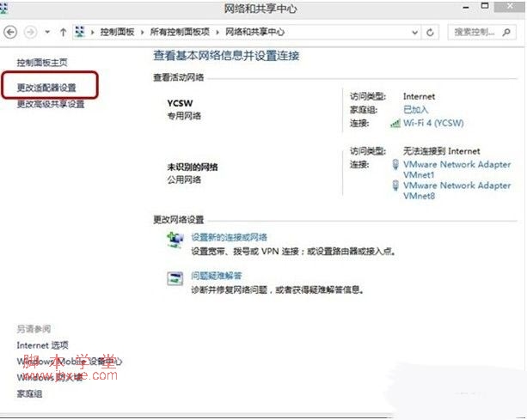Image resolution: width=527 pixels, height=420 pixels.
Task: Open 家庭组 link in sidebar
Action: pos(29,394)
